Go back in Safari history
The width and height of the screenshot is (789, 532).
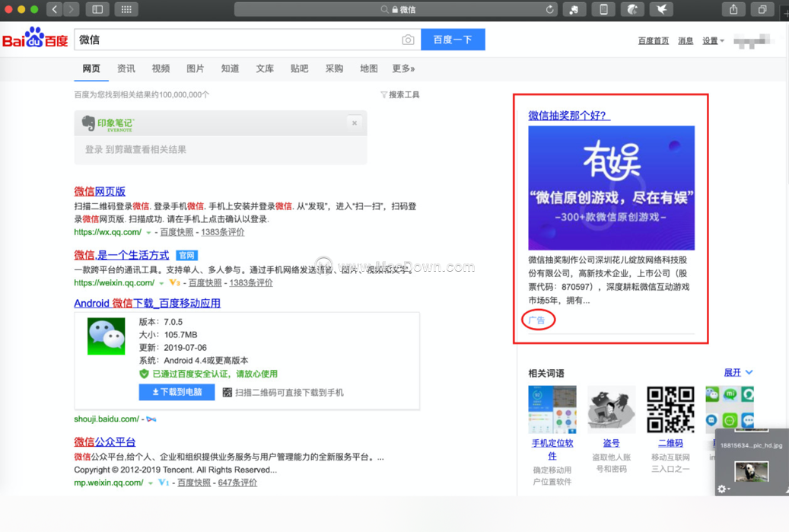point(54,9)
